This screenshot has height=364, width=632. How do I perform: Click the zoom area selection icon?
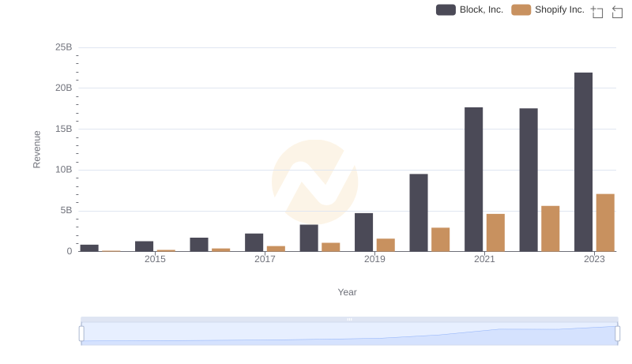click(x=597, y=12)
